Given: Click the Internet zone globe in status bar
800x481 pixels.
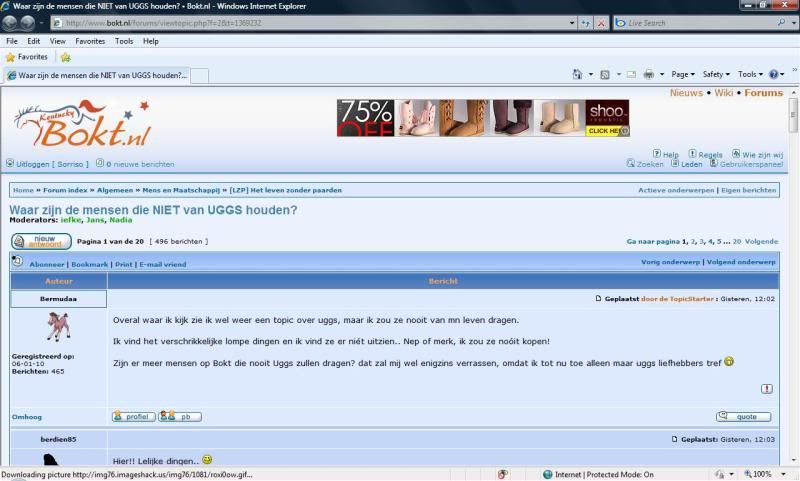Looking at the screenshot, I should coord(547,474).
